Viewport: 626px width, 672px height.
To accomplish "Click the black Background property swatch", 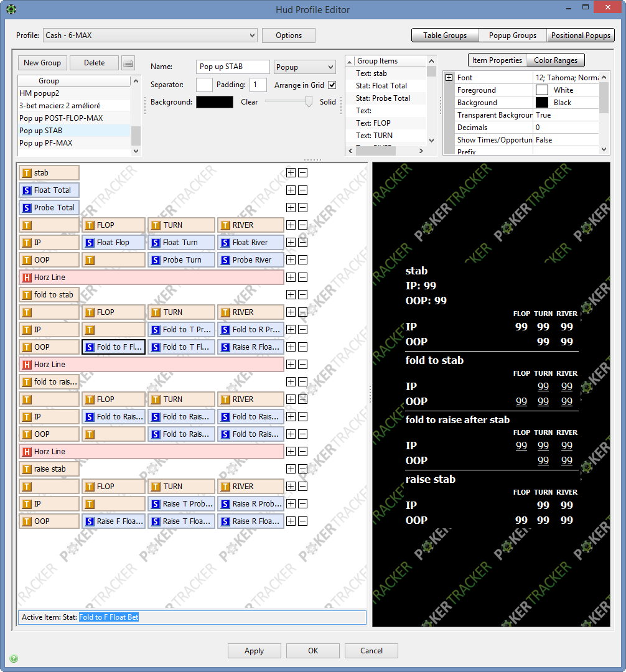I will pos(541,103).
